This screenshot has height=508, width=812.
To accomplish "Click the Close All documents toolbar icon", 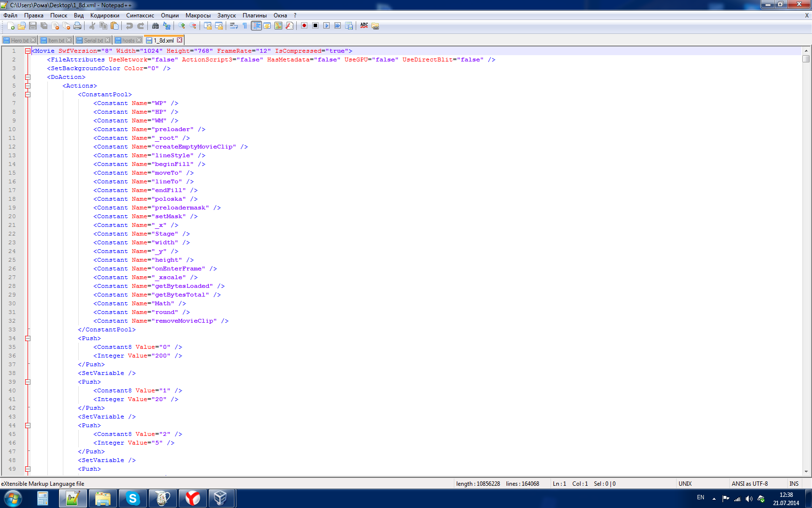I will coord(66,26).
